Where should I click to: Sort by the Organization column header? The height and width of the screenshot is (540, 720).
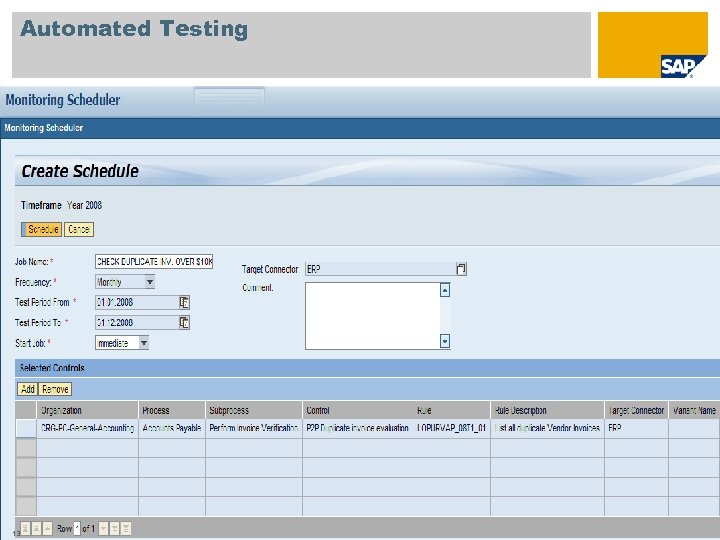[87, 410]
